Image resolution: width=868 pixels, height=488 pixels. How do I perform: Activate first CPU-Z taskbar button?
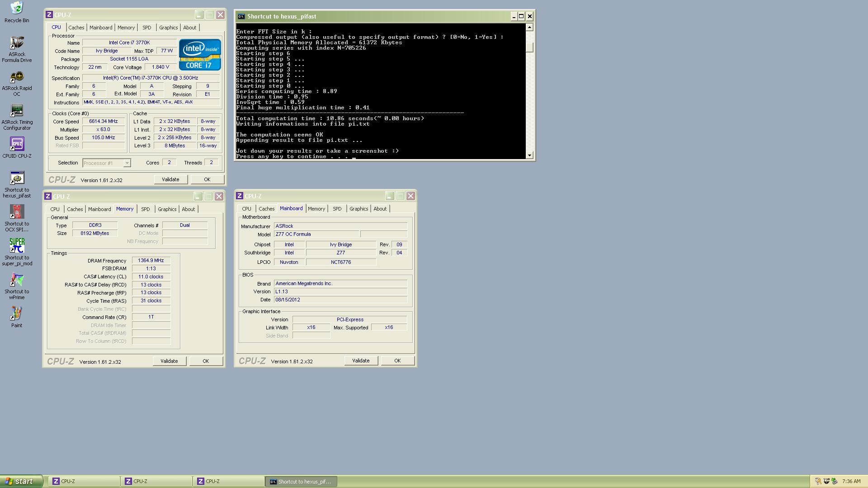pyautogui.click(x=84, y=481)
